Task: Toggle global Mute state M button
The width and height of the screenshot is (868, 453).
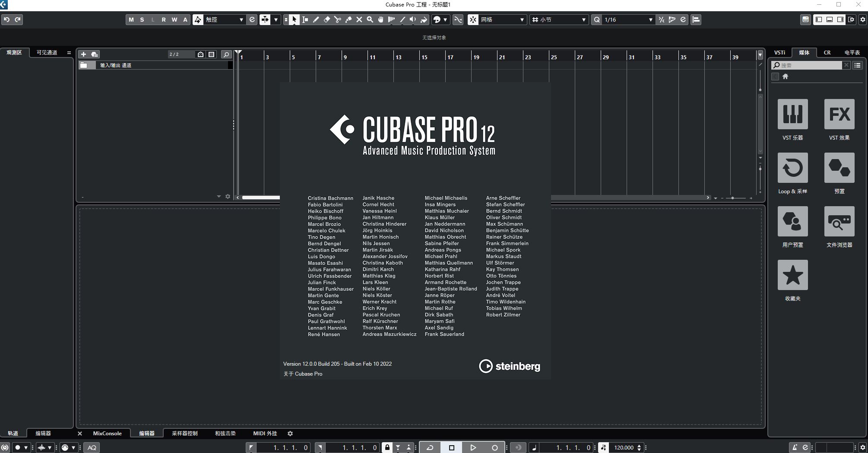Action: pyautogui.click(x=131, y=19)
